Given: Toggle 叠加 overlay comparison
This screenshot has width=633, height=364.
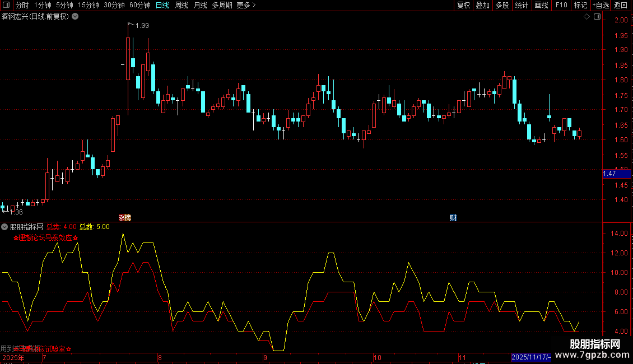Looking at the screenshot, I should pyautogui.click(x=482, y=5).
